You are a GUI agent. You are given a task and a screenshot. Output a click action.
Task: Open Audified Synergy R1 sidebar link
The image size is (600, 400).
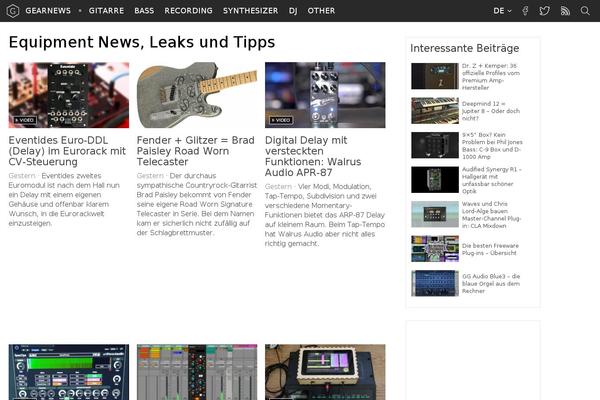click(492, 180)
